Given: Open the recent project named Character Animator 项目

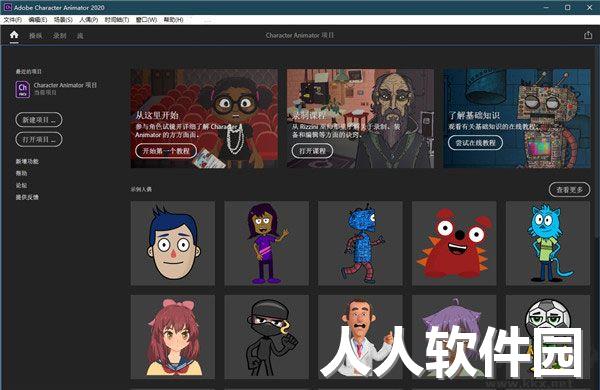Looking at the screenshot, I should 65,85.
